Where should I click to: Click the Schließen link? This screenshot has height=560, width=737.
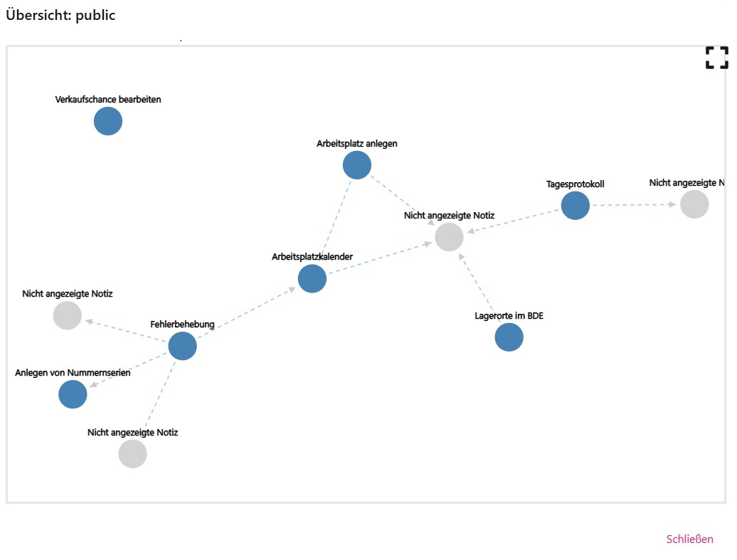[689, 539]
